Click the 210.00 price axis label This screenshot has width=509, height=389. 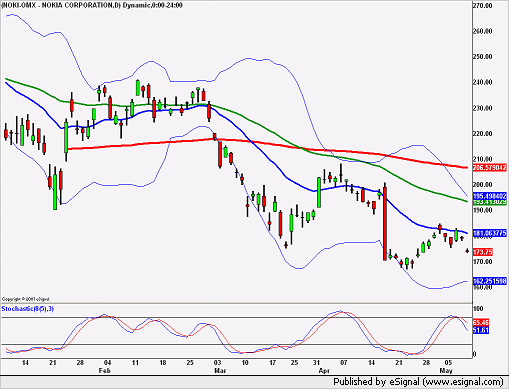point(482,159)
